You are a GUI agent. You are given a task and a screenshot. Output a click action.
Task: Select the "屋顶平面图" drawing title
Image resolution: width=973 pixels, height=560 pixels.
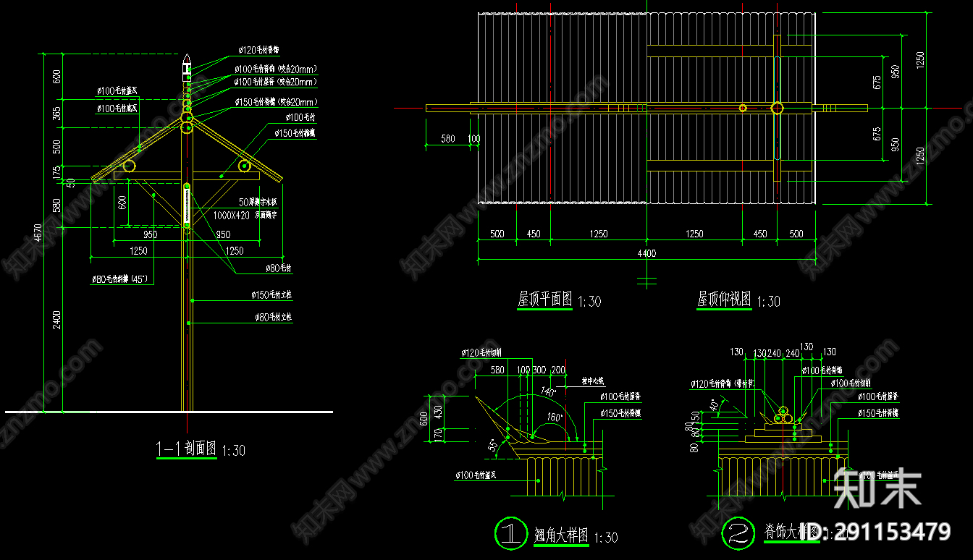coord(544,299)
